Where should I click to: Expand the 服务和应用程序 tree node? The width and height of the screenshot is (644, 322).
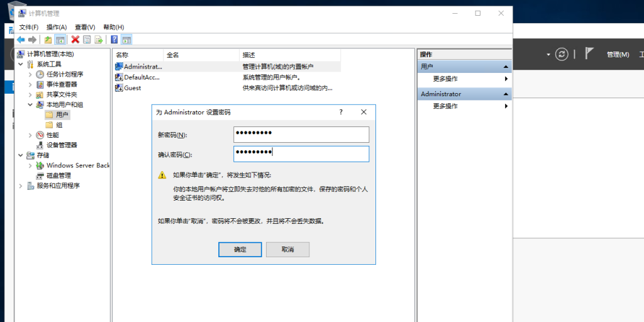[21, 186]
